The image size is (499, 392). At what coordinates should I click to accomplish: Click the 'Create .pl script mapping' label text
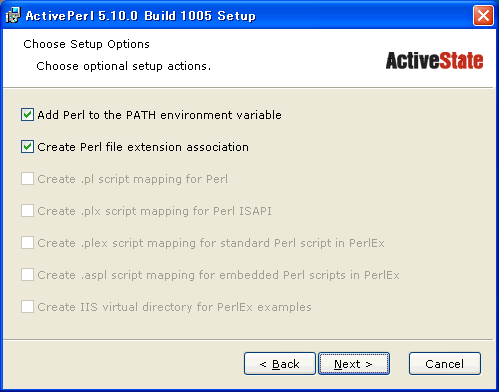pos(133,179)
